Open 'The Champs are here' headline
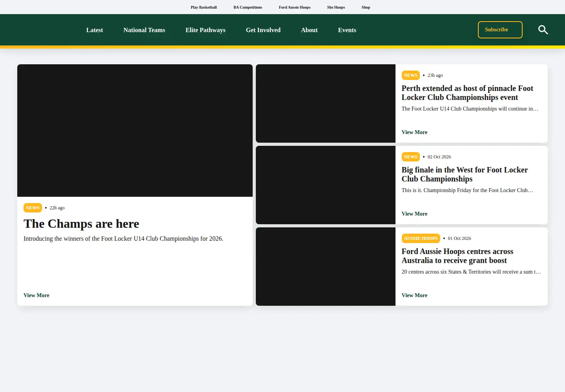 81,224
